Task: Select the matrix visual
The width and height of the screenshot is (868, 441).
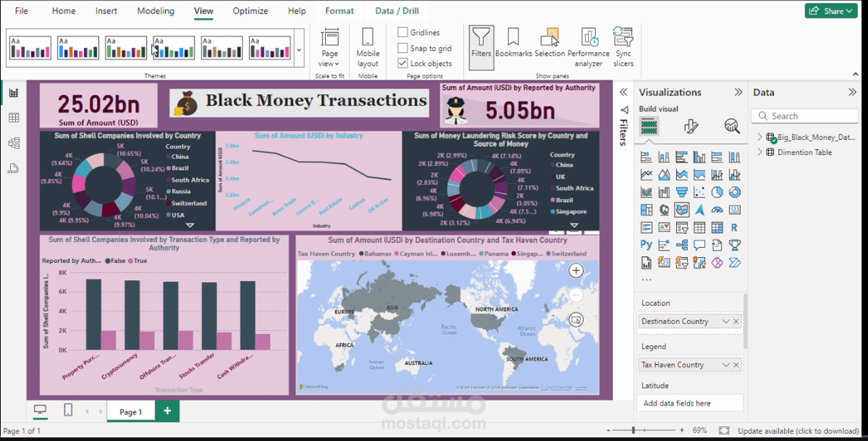Action: pyautogui.click(x=717, y=228)
